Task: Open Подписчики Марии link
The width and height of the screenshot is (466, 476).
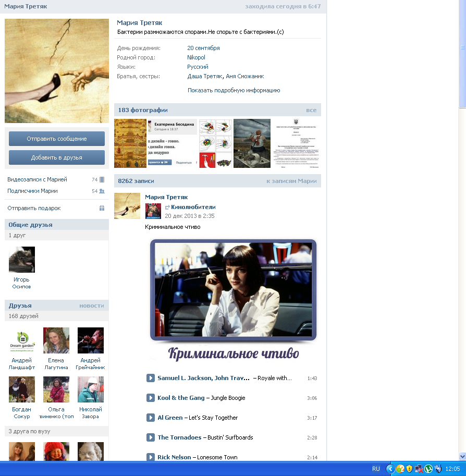Action: point(32,191)
